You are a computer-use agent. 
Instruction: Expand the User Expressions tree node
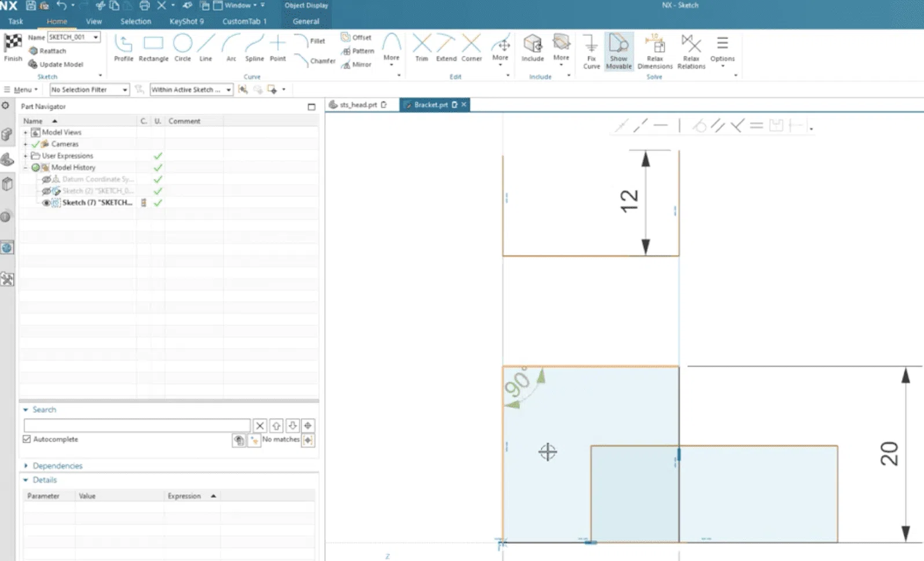(x=25, y=156)
